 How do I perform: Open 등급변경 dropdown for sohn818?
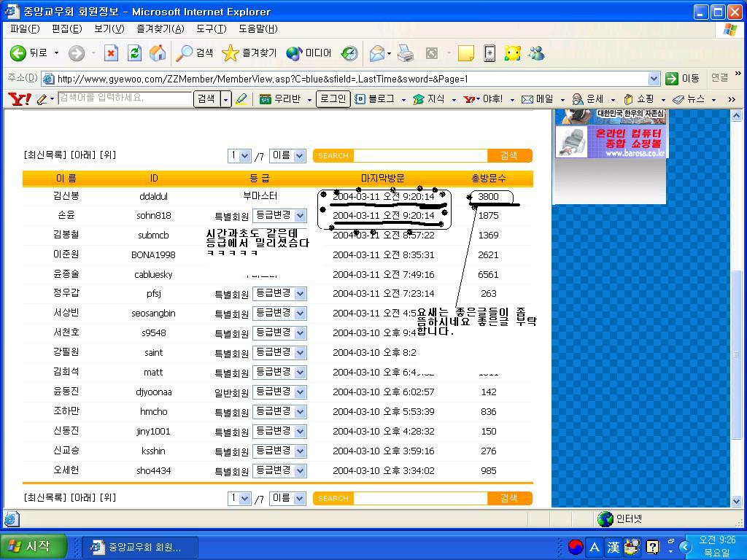[279, 216]
